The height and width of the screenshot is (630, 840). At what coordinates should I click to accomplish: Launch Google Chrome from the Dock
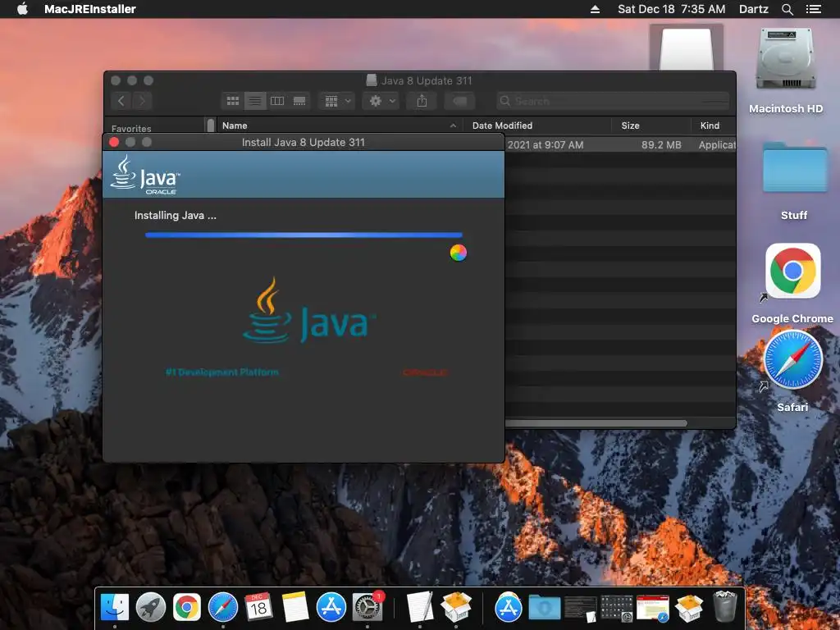[x=186, y=607]
